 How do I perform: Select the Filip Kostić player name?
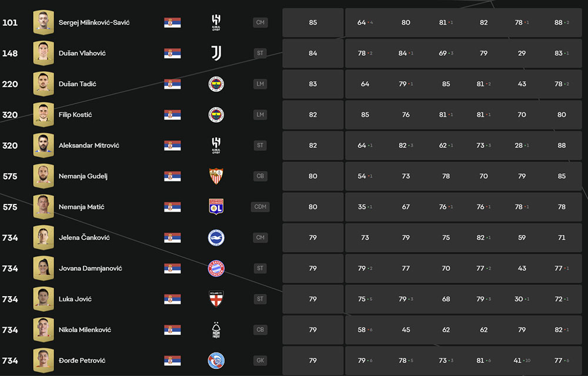[75, 115]
